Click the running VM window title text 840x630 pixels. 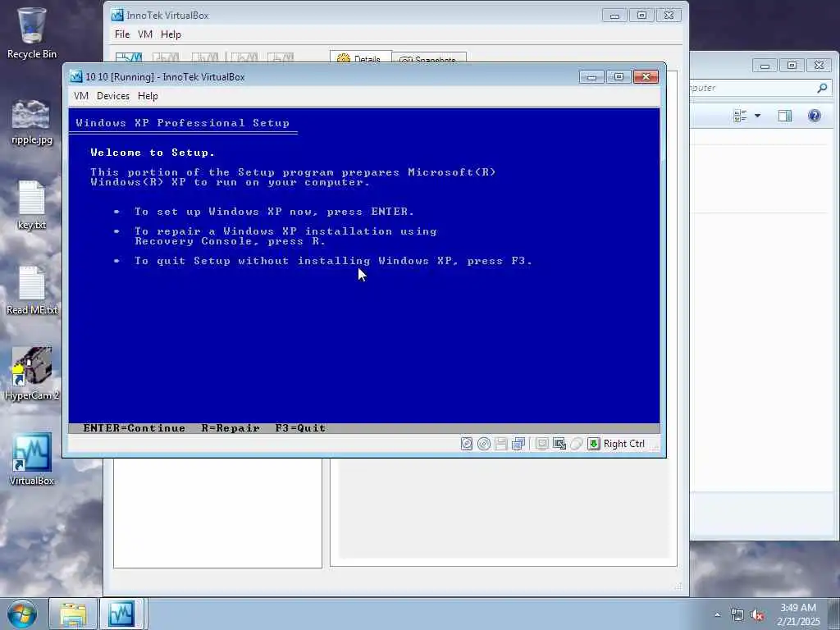click(165, 76)
